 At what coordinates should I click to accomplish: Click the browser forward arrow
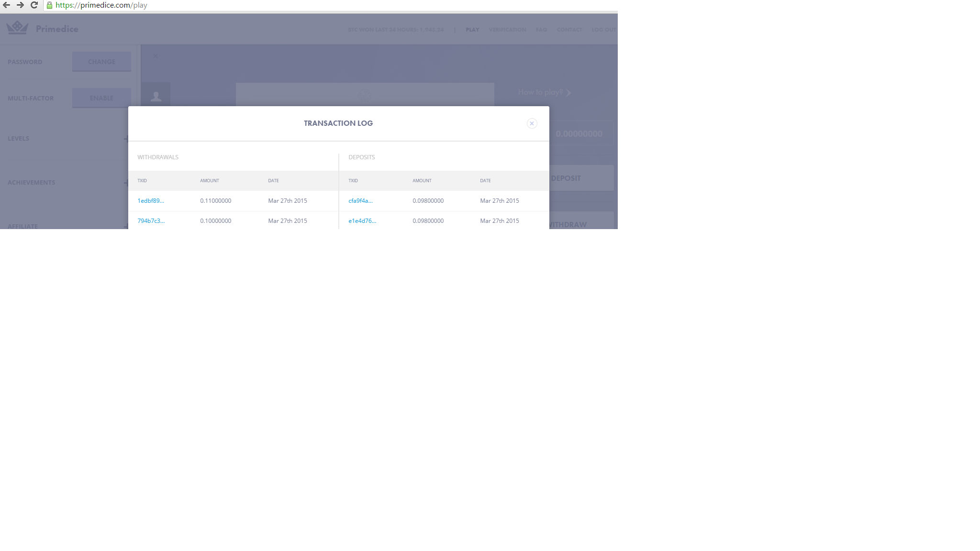tap(20, 5)
